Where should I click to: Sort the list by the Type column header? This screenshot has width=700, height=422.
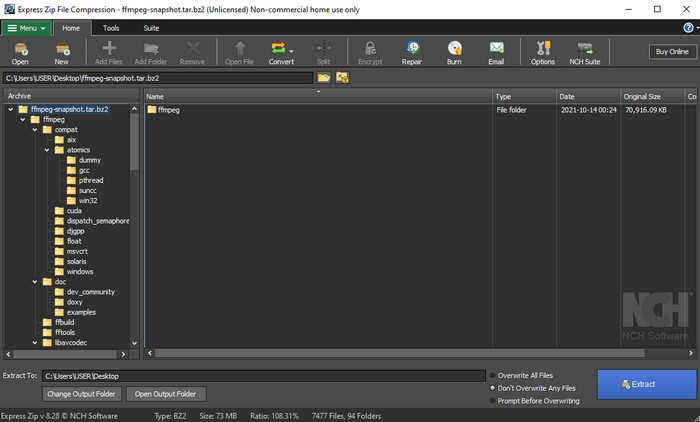[524, 96]
